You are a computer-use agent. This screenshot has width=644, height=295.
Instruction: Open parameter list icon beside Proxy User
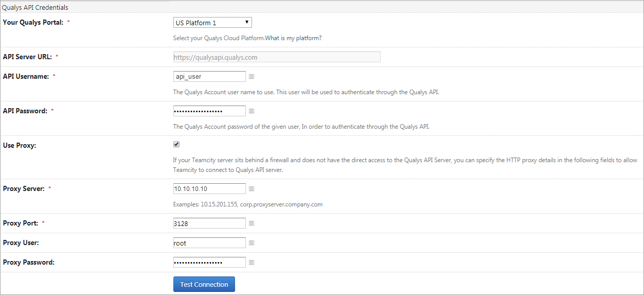[252, 243]
